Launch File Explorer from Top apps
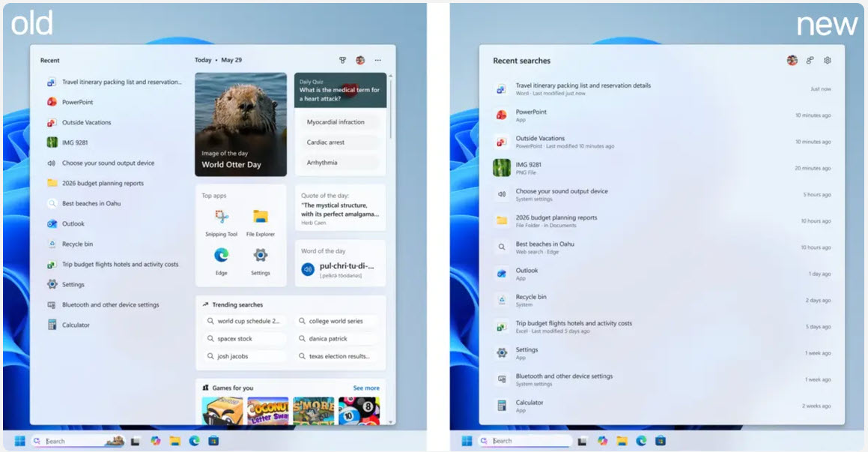Screen dimensions: 868x452 click(260, 222)
